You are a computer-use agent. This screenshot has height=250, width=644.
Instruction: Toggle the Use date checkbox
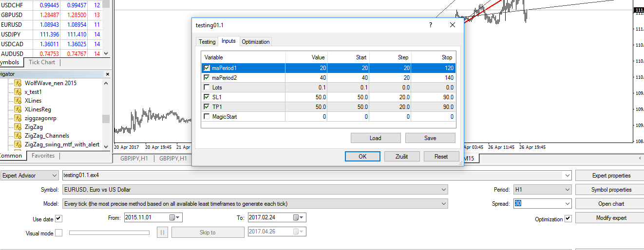click(x=59, y=218)
